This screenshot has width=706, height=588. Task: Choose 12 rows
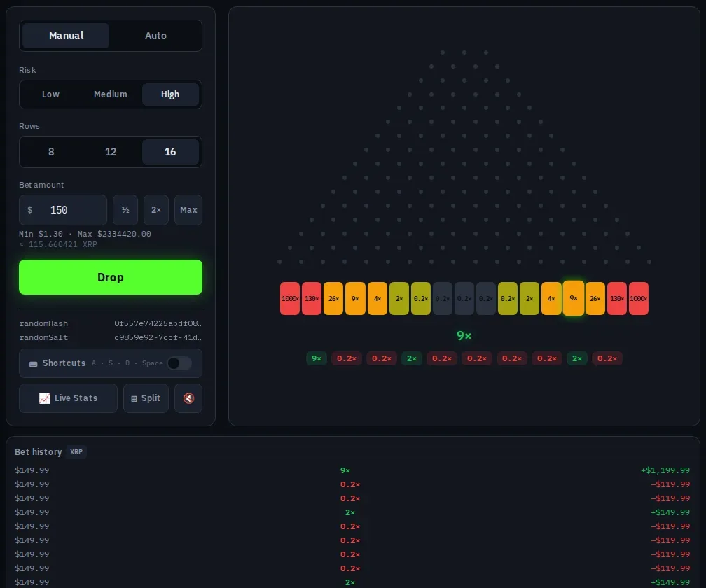111,152
